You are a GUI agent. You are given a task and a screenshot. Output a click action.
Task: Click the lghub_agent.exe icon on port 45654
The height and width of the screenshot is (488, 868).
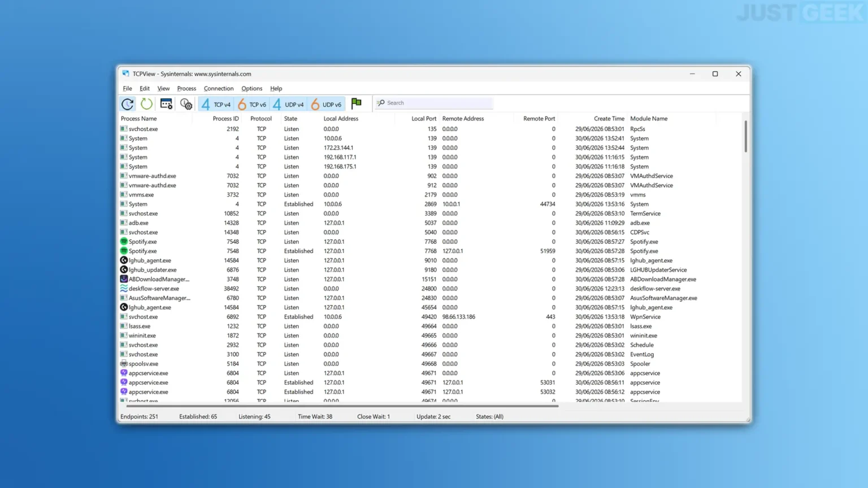click(x=124, y=307)
